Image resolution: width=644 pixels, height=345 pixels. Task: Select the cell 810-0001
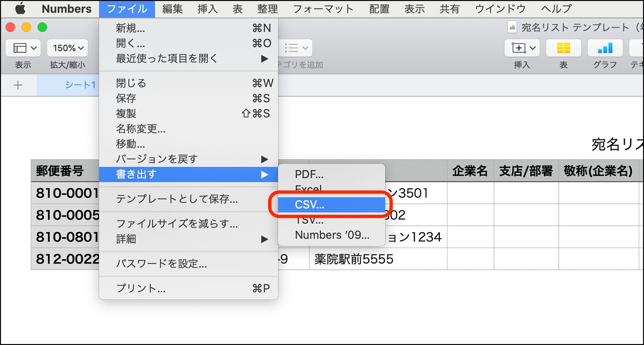(65, 193)
